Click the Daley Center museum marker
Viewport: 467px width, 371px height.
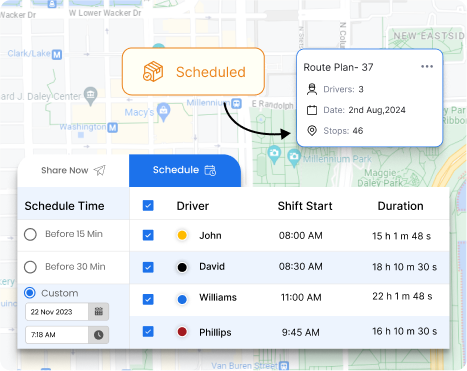coord(90,96)
